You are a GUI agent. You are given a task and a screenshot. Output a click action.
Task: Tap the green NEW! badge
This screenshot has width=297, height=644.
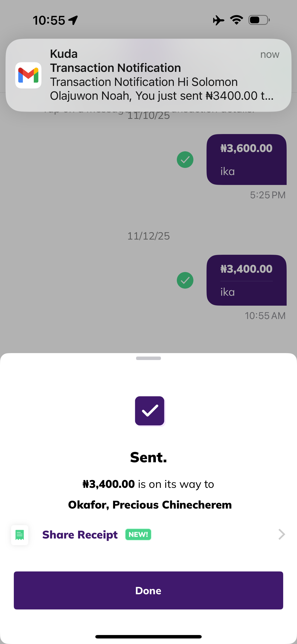coord(138,535)
